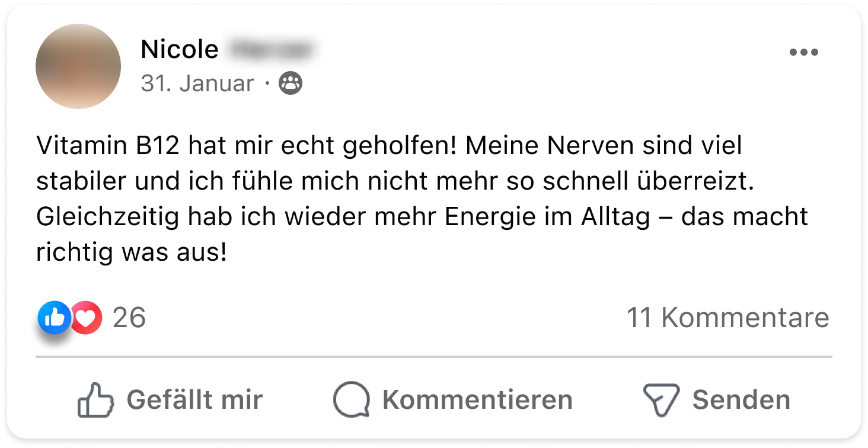The height and width of the screenshot is (448, 868).
Task: Open the profile via the name Nicole
Action: (x=180, y=49)
